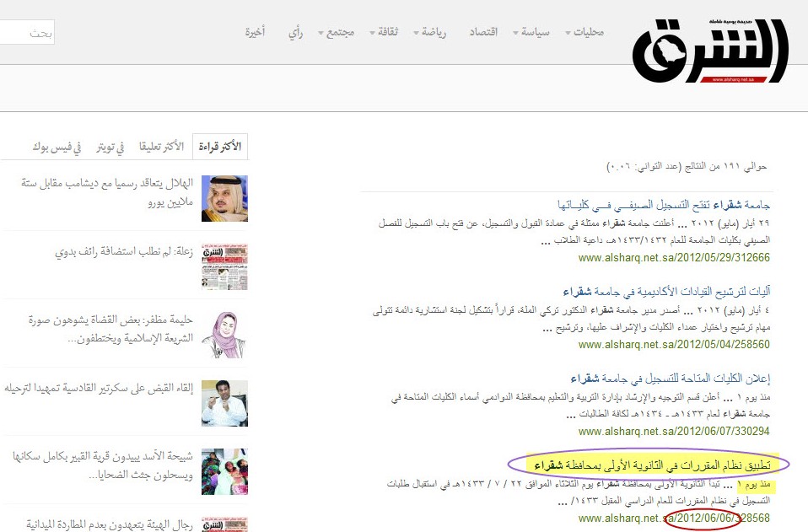Click the results count text حوالي ١٩١ من النتائج

pyautogui.click(x=687, y=166)
